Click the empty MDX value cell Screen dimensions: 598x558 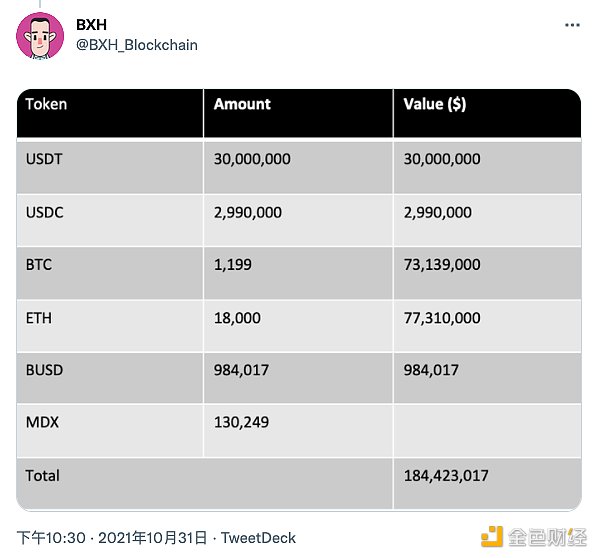pos(487,431)
